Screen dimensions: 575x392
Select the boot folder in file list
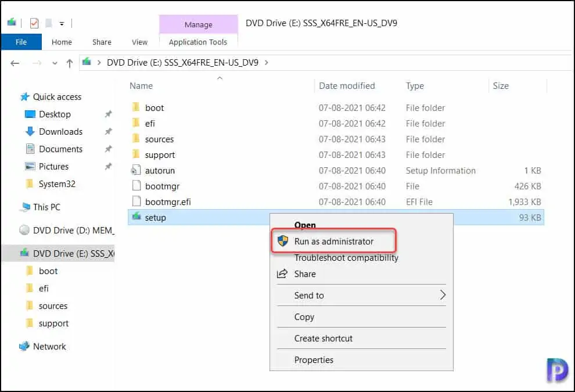[154, 108]
